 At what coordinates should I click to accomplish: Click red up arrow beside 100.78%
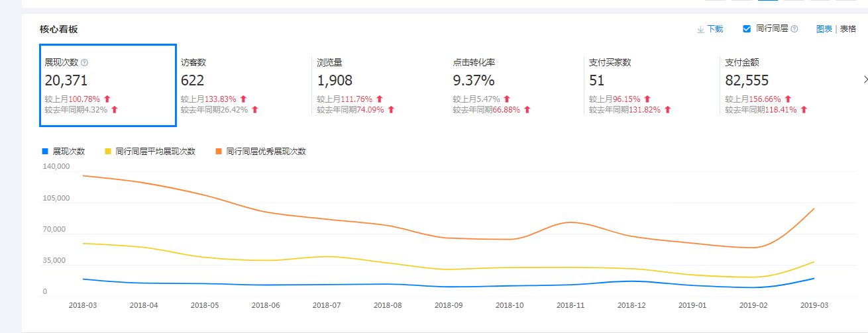click(107, 99)
